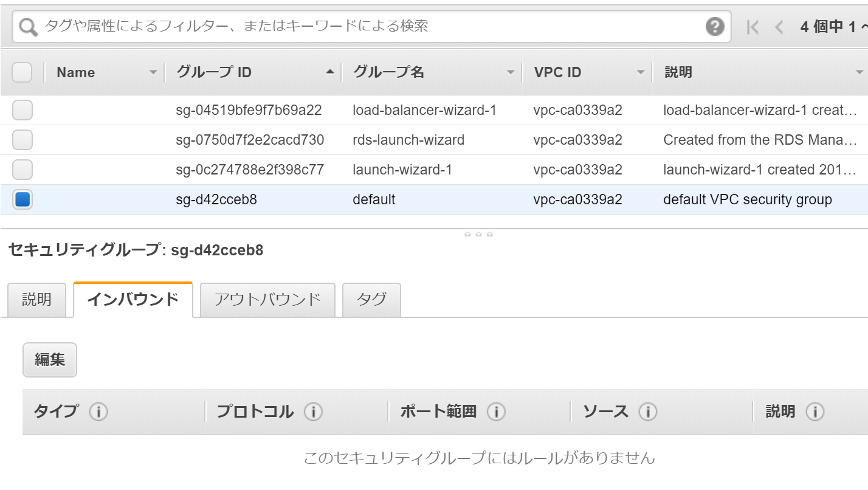Open the Name column dropdown arrow

coord(153,73)
